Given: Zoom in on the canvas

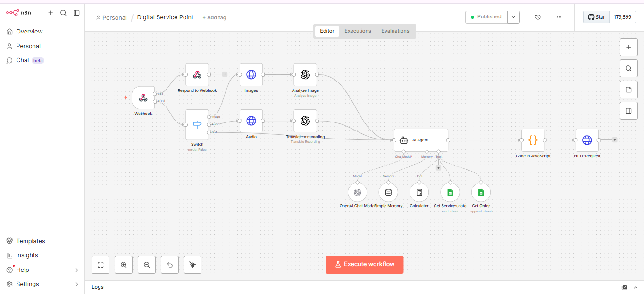Looking at the screenshot, I should pyautogui.click(x=124, y=265).
